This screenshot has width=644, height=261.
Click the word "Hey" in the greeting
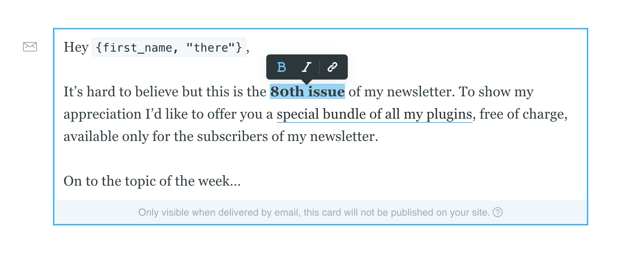pyautogui.click(x=76, y=47)
